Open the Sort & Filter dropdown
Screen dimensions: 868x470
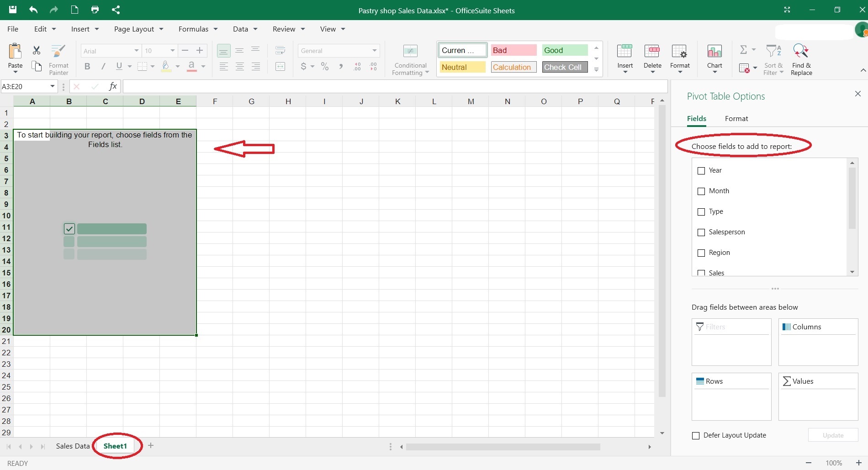coord(773,58)
